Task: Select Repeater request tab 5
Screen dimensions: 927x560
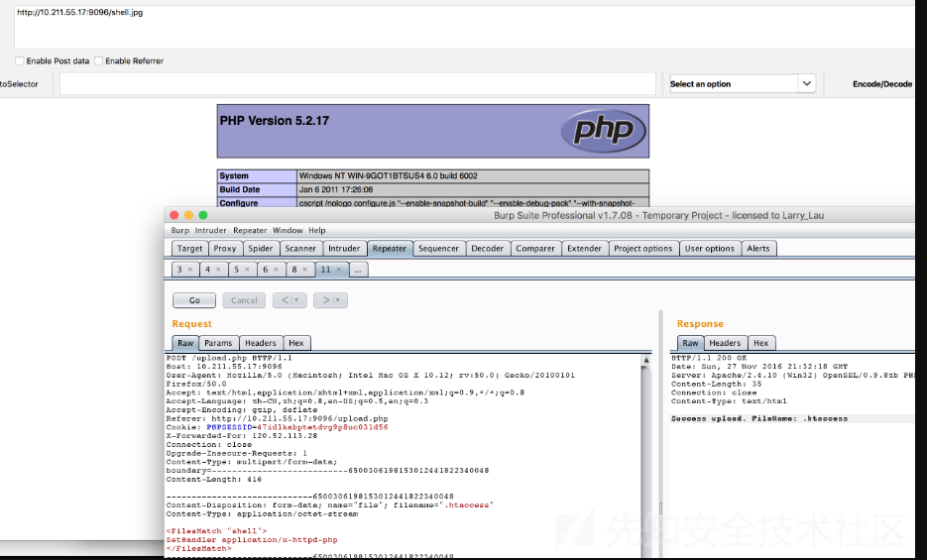Action: point(237,270)
